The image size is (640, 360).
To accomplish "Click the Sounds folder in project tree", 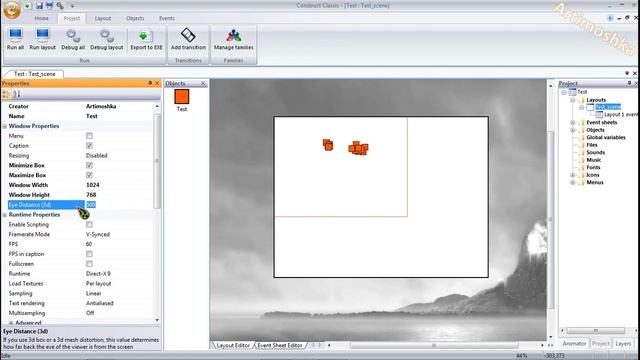I will coord(595,152).
